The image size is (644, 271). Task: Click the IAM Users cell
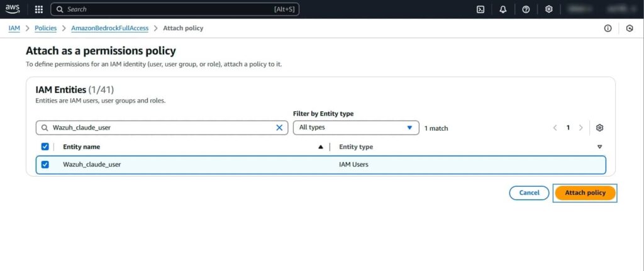pyautogui.click(x=353, y=165)
